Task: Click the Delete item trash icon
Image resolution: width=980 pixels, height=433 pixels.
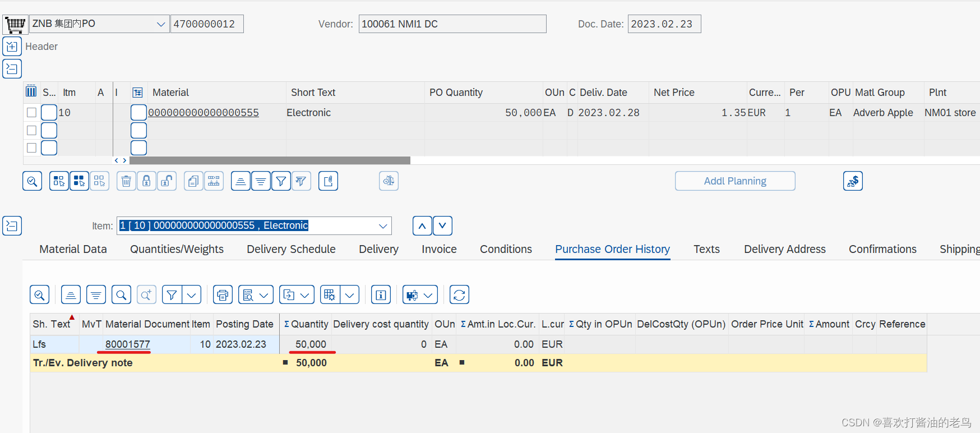Action: tap(126, 181)
